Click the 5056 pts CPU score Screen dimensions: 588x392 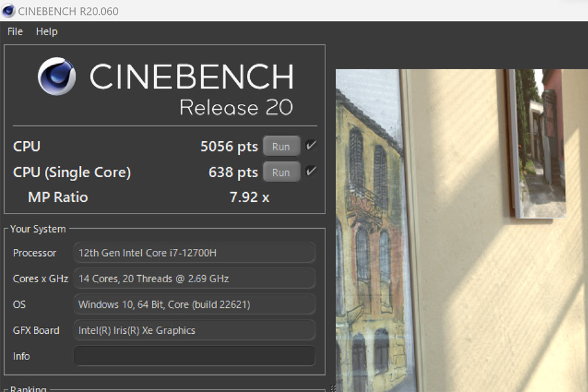click(229, 146)
